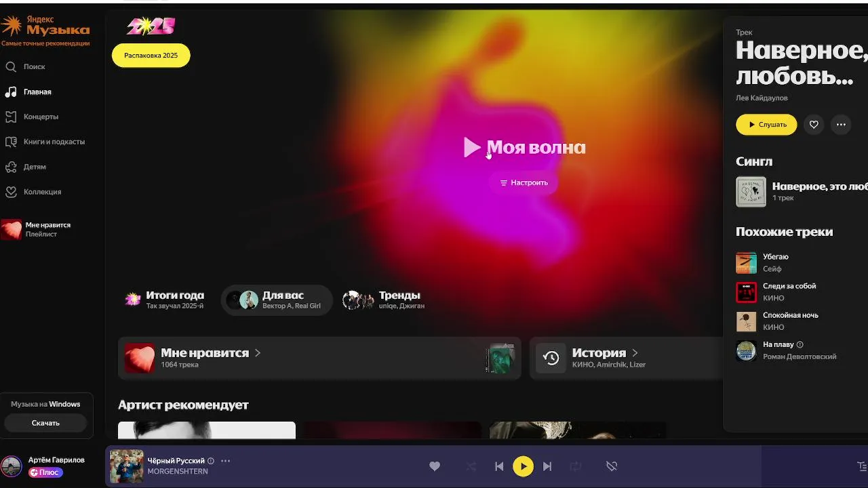Open Настроить wave settings
Viewport: 868px width, 488px height.
[x=524, y=182]
